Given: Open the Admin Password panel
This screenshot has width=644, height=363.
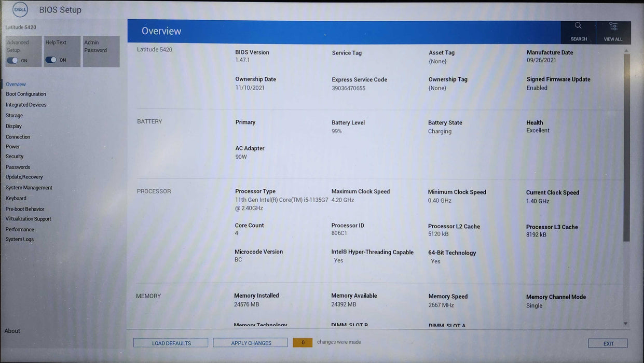Looking at the screenshot, I should coord(101,51).
